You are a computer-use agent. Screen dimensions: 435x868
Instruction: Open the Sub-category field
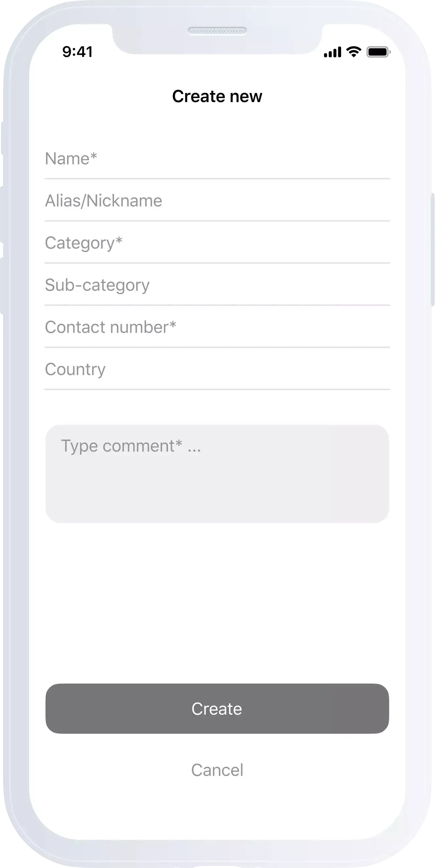click(x=217, y=285)
